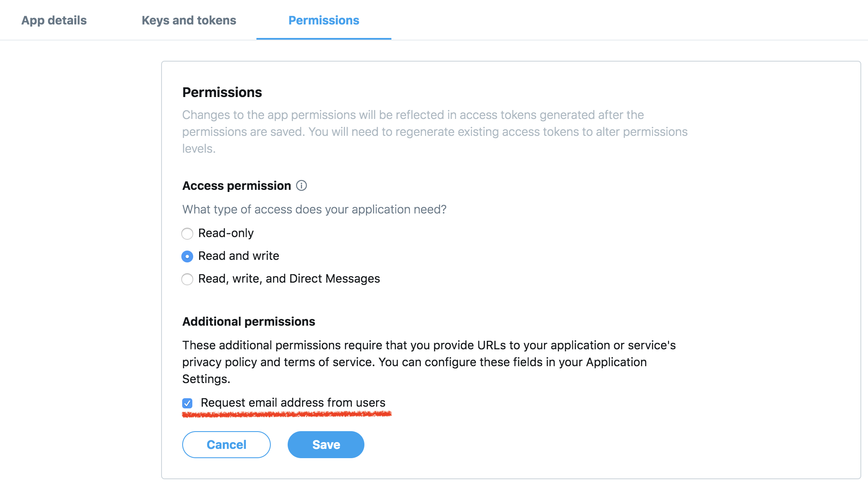Image resolution: width=868 pixels, height=486 pixels.
Task: Click the "Request email address from users" label
Action: click(293, 402)
